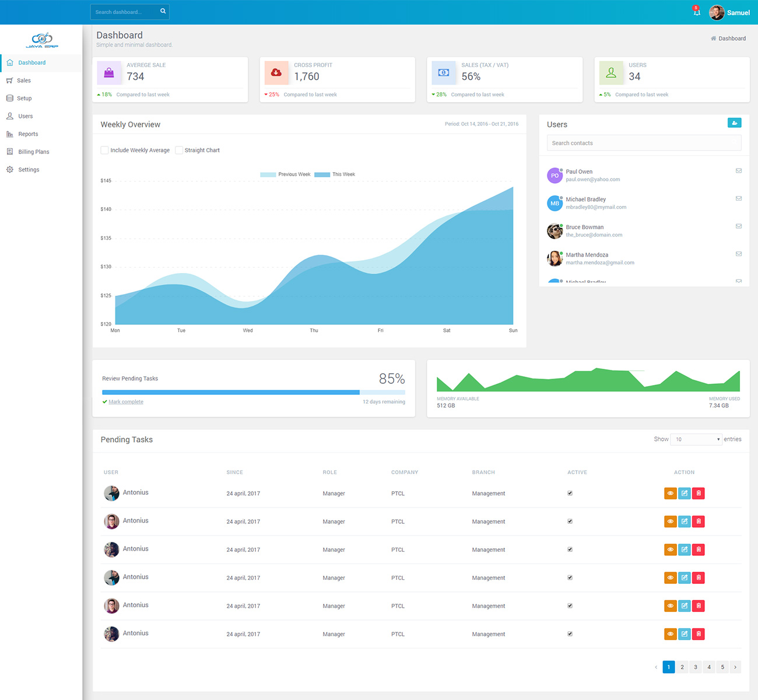
Task: Click the envelope icon beside Paul Owen
Action: coord(738,171)
